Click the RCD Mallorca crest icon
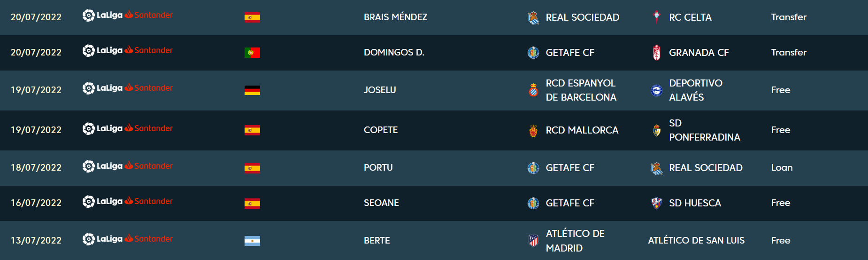This screenshot has height=260, width=868. (533, 130)
